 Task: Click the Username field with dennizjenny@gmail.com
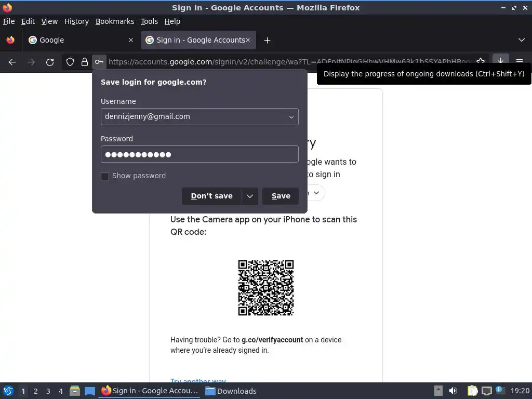pos(199,116)
